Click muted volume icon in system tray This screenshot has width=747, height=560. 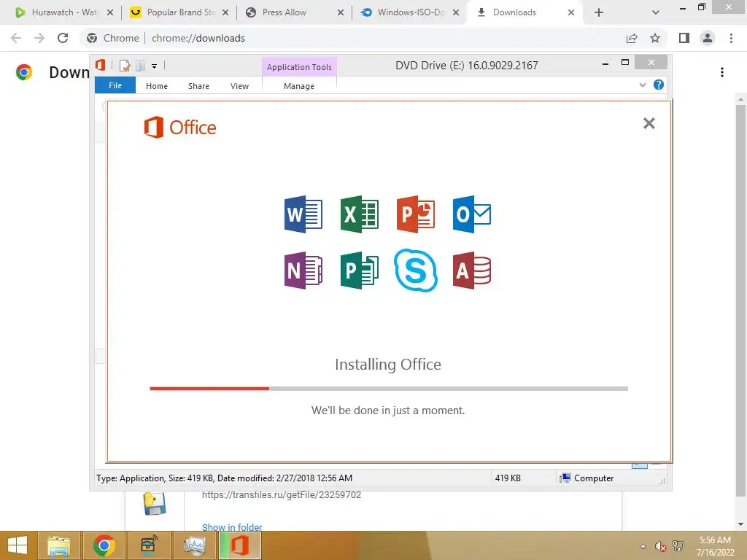(661, 546)
